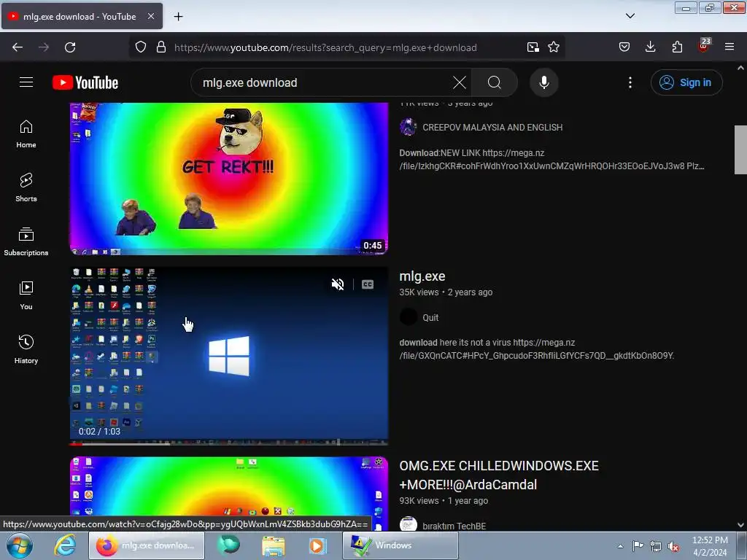The height and width of the screenshot is (560, 747).
Task: Sign in to YouTube
Action: [686, 82]
